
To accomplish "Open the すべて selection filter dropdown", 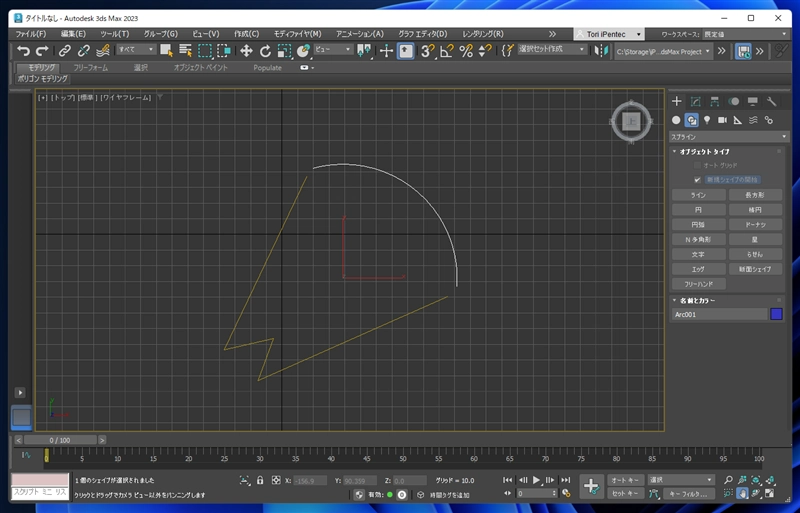I will [x=137, y=49].
